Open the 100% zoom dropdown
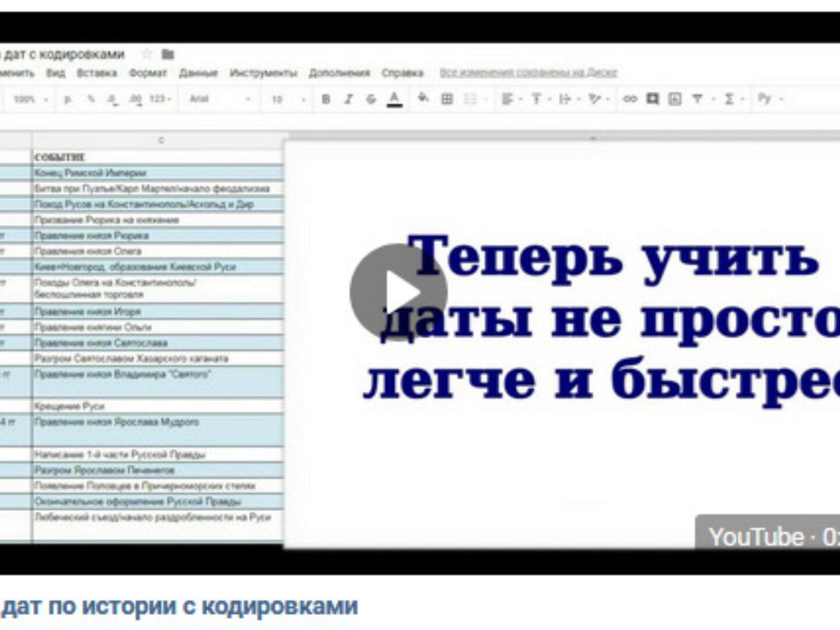Viewport: 840px width, 630px height. pos(30,99)
